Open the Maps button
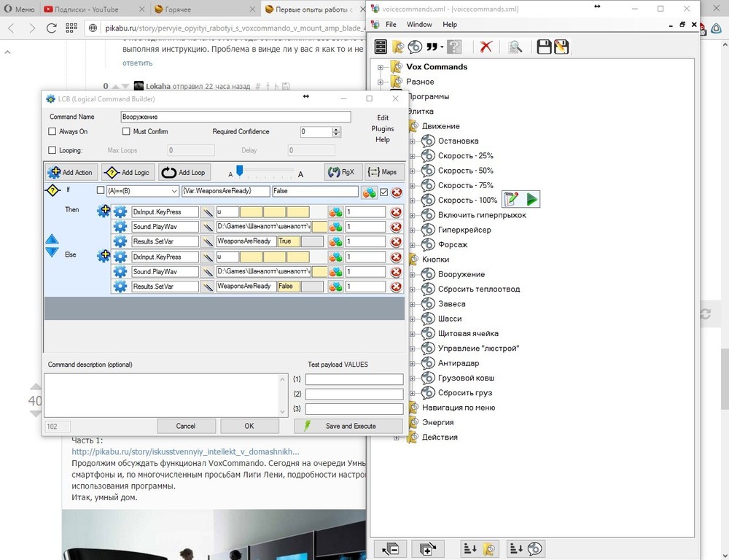 [383, 172]
